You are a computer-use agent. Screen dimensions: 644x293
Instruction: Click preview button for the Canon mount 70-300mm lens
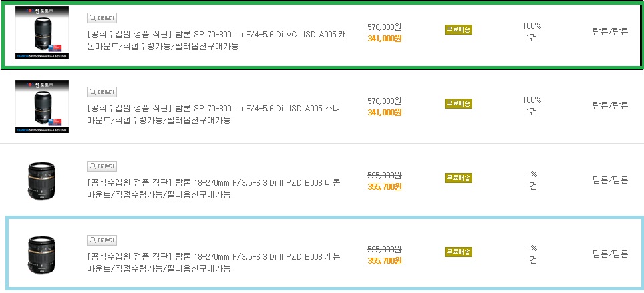tap(102, 18)
